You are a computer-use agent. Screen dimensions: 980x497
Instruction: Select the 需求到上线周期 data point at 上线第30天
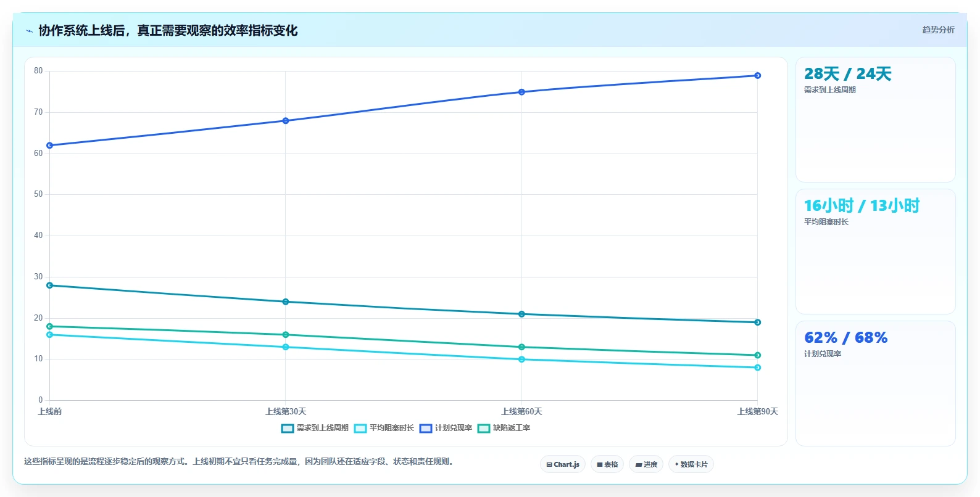tap(286, 302)
